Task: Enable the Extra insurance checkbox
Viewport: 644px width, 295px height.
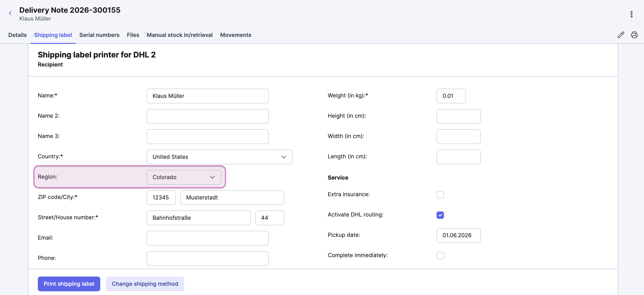Action: pos(440,195)
